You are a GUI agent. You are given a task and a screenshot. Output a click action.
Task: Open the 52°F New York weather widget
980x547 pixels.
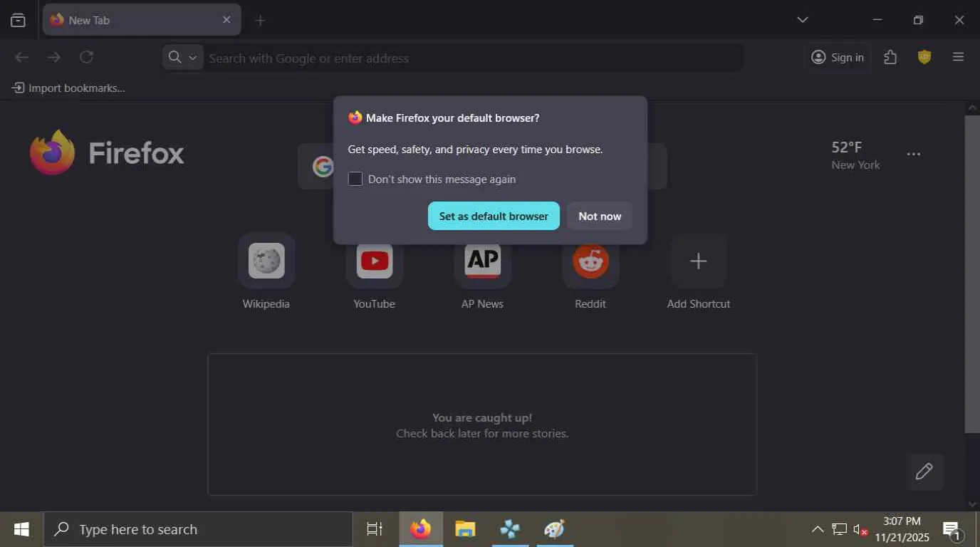click(x=855, y=155)
